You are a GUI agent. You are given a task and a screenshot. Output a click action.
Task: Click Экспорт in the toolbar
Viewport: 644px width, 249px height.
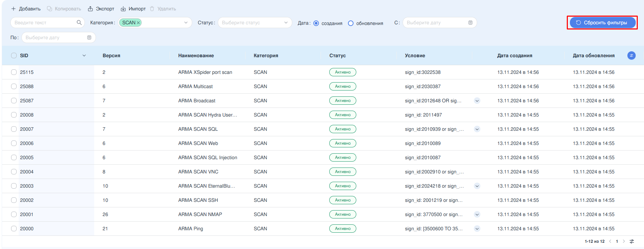click(x=101, y=9)
